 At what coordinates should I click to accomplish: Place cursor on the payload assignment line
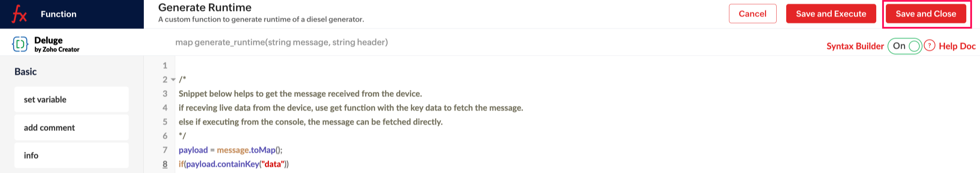pos(230,150)
